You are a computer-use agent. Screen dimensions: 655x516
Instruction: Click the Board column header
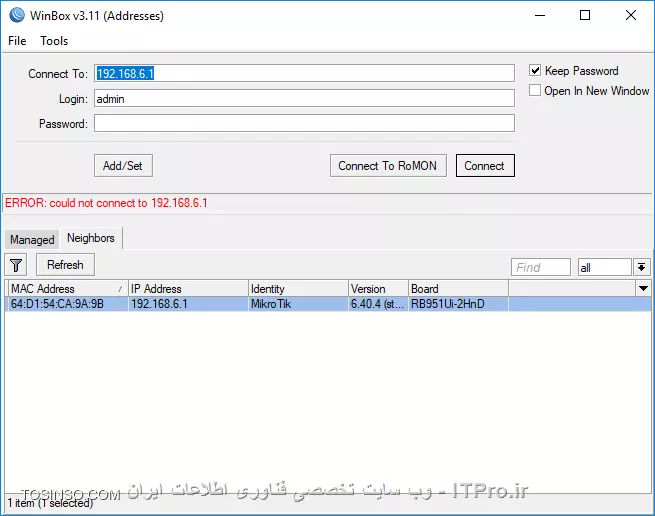point(458,288)
